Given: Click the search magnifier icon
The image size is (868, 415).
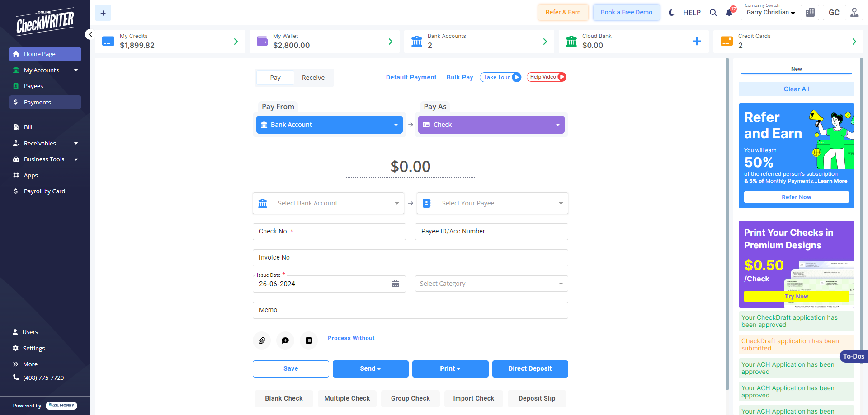Looking at the screenshot, I should [713, 13].
